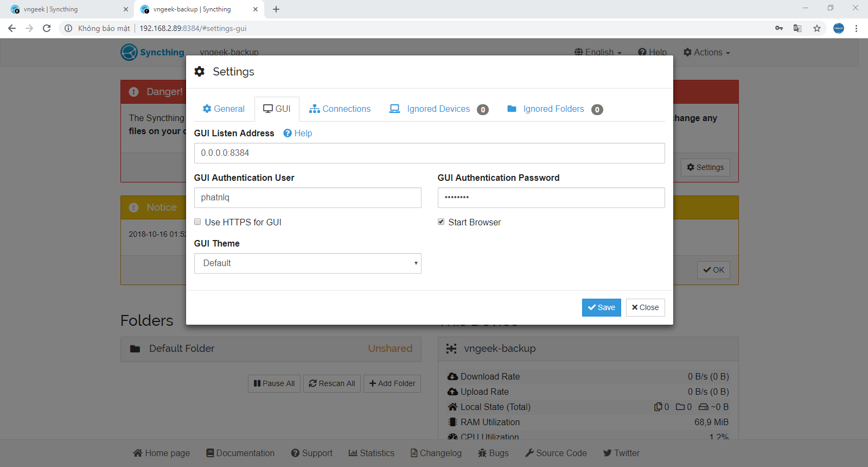Open the Bugs footer link

coord(493,453)
